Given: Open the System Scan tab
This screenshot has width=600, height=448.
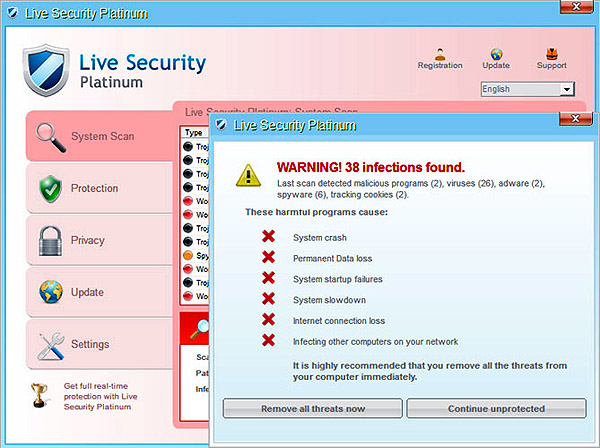Looking at the screenshot, I should [x=99, y=136].
